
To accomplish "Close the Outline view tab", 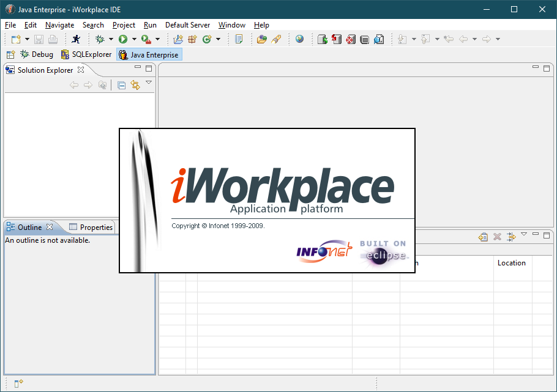I will tap(50, 226).
